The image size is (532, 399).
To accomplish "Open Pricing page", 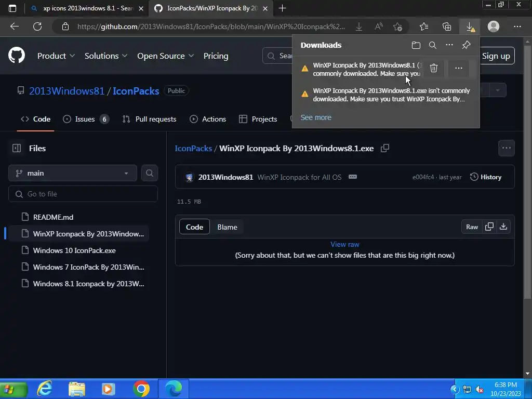I will pyautogui.click(x=216, y=56).
